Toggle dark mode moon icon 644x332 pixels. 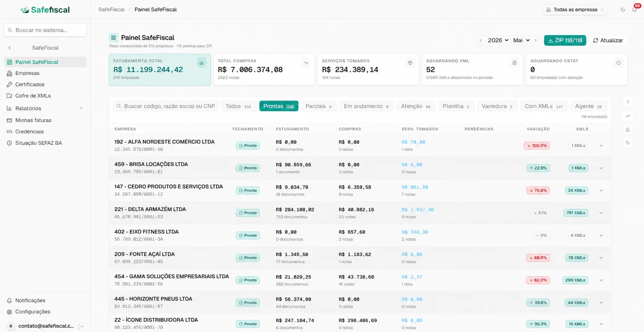(623, 10)
